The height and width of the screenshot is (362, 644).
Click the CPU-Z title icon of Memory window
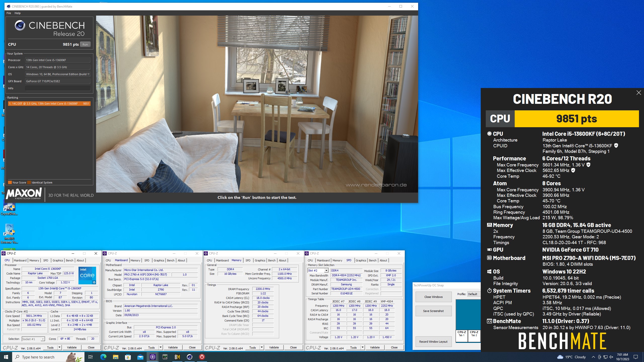(206, 253)
